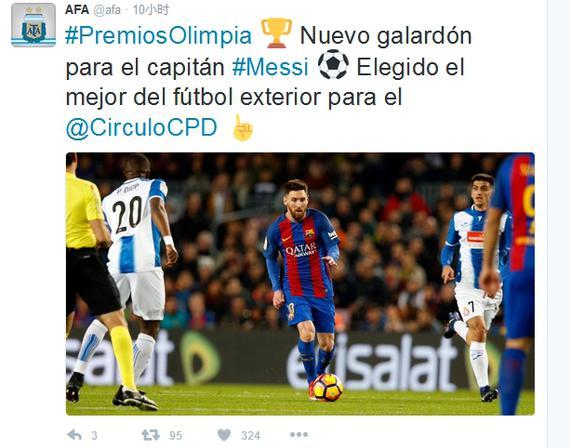
Task: Open the #Messi hashtag link
Action: pyautogui.click(x=270, y=67)
